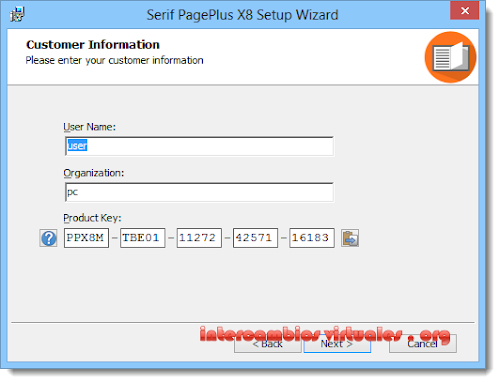The height and width of the screenshot is (383, 500).
Task: Select the TBE01 product key box
Action: click(x=143, y=238)
